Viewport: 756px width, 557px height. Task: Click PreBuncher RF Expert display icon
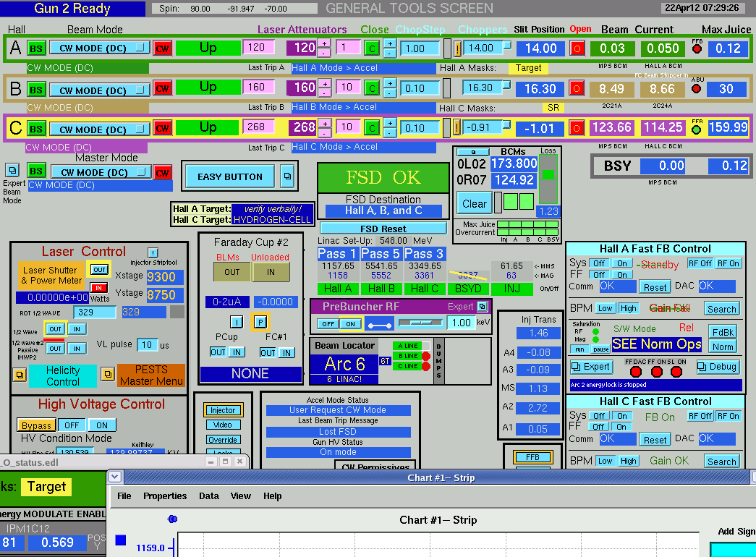click(x=482, y=306)
